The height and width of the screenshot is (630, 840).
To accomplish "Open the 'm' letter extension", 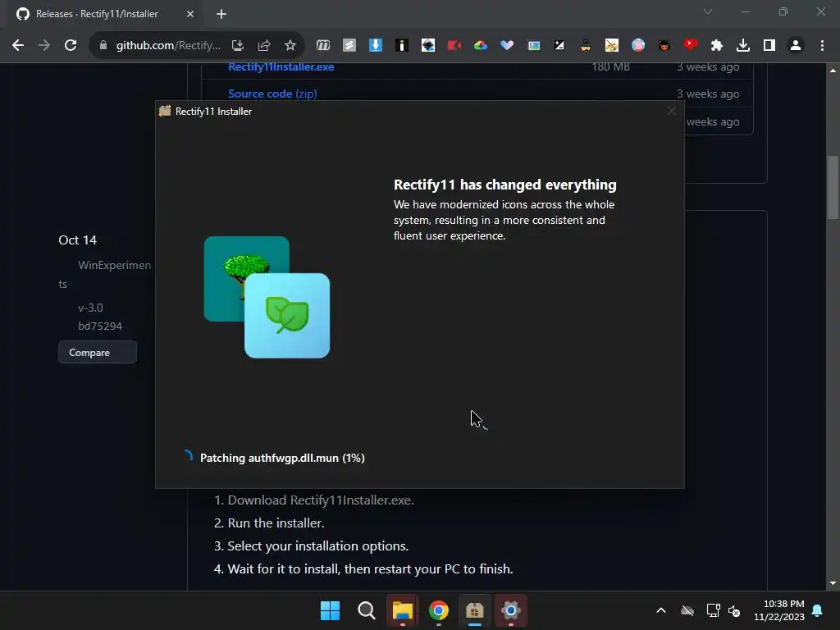I will [323, 46].
